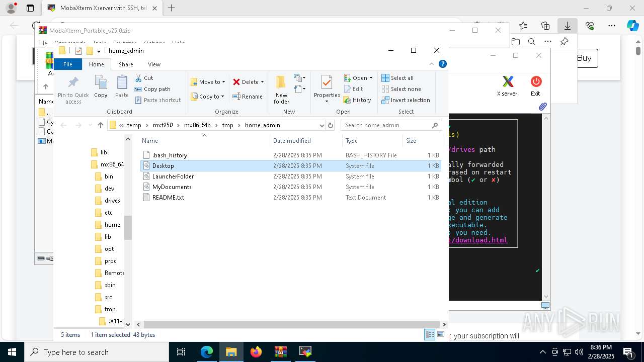Screen dimensions: 644x362
Task: Select the etc folder in the navigation tree
Action: 104,213
